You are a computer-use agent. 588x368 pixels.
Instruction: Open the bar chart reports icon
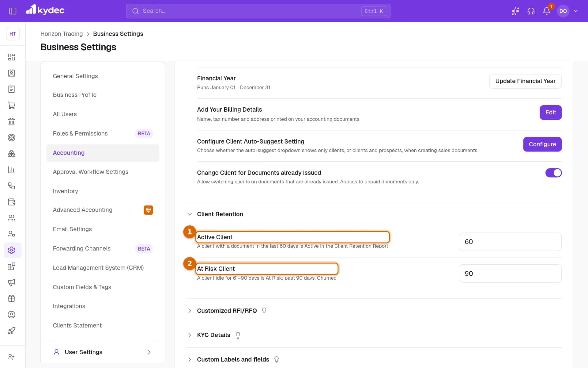11,170
